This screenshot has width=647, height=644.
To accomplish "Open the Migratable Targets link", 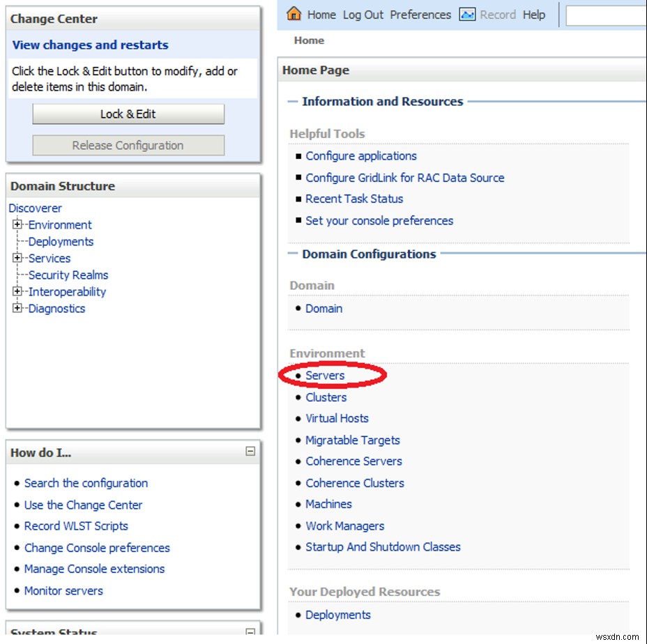I will (353, 440).
